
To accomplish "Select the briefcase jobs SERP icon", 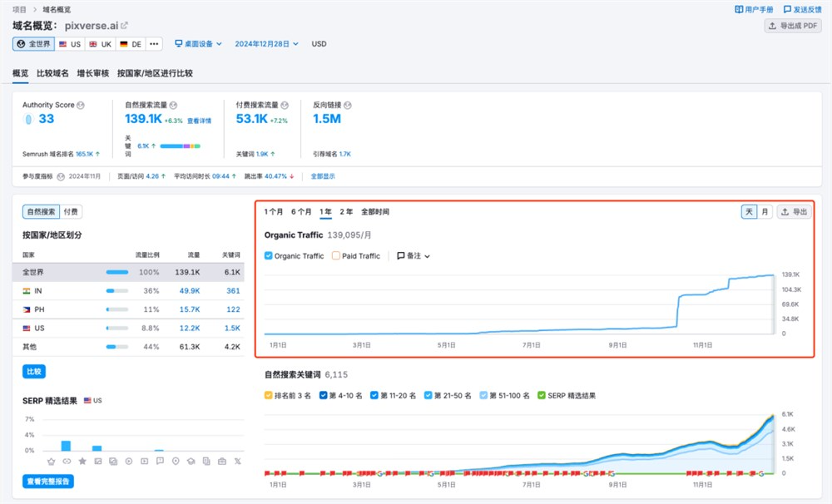I will [222, 462].
